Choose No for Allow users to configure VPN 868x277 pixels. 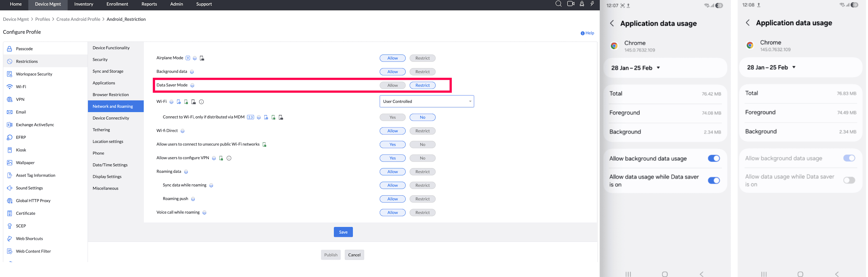click(422, 158)
